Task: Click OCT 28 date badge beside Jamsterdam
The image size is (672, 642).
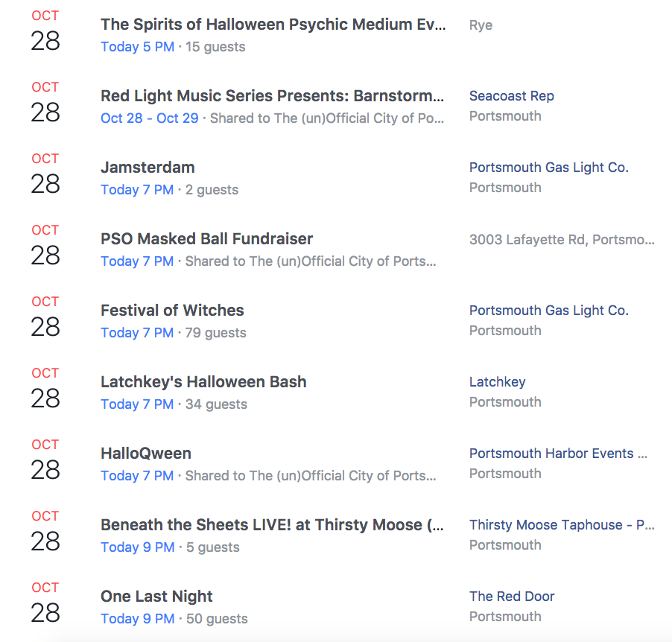Action: point(45,174)
